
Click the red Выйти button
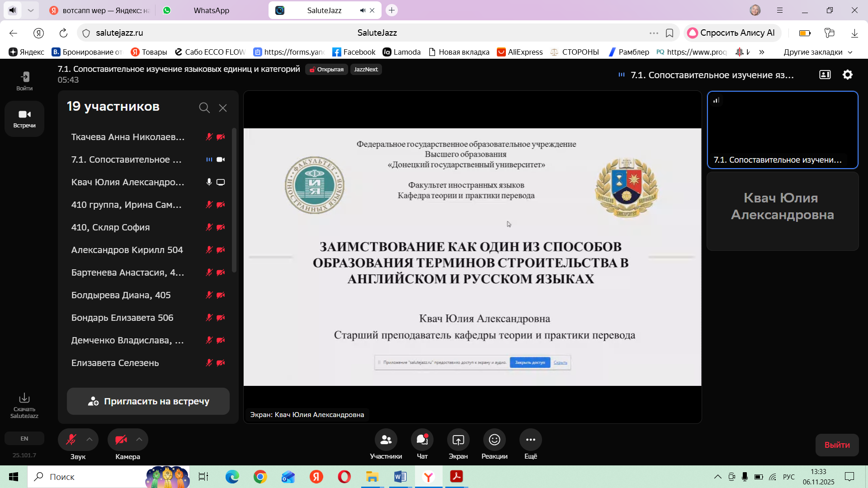tap(837, 445)
